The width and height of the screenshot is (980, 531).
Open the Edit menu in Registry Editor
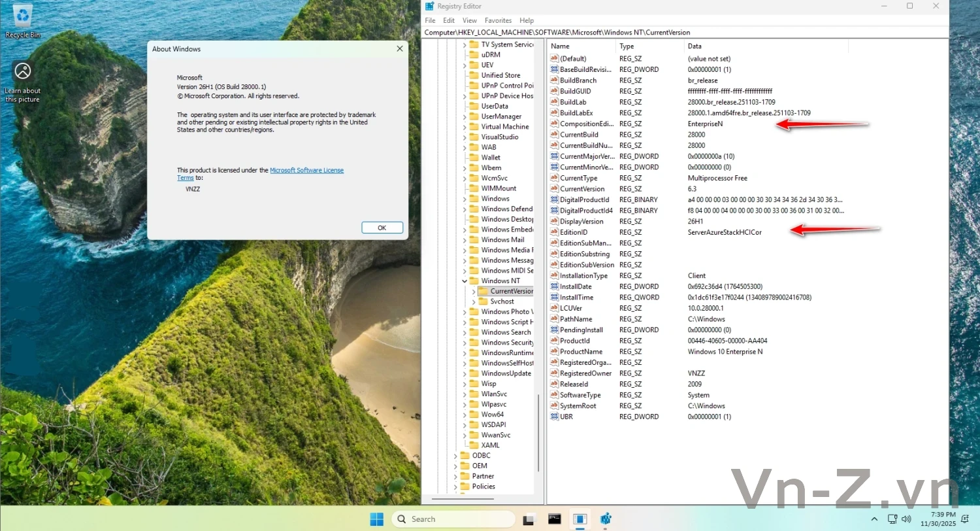449,20
